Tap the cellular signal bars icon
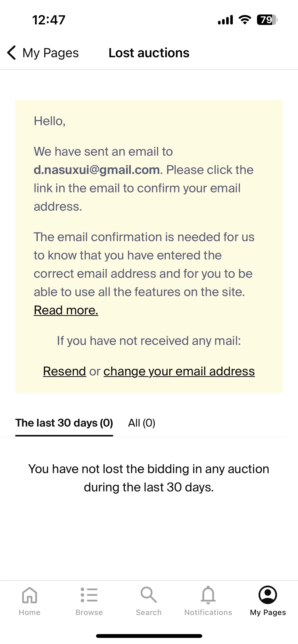Viewport: 298px width, 644px height. 225,20
